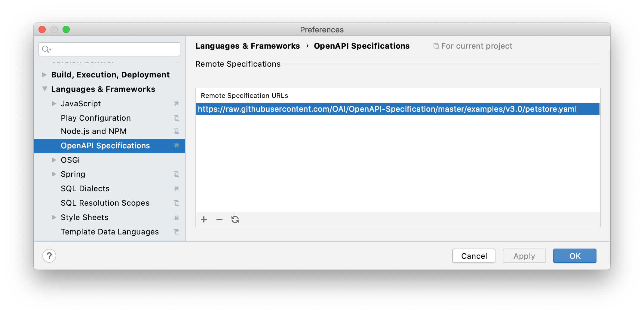The image size is (644, 314).
Task: Click copy settings icon beside OpenAPI Specifications
Action: (x=176, y=146)
